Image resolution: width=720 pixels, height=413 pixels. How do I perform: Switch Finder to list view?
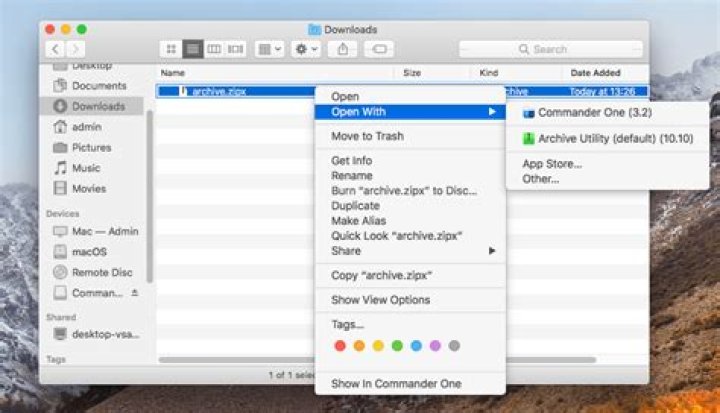(x=193, y=49)
